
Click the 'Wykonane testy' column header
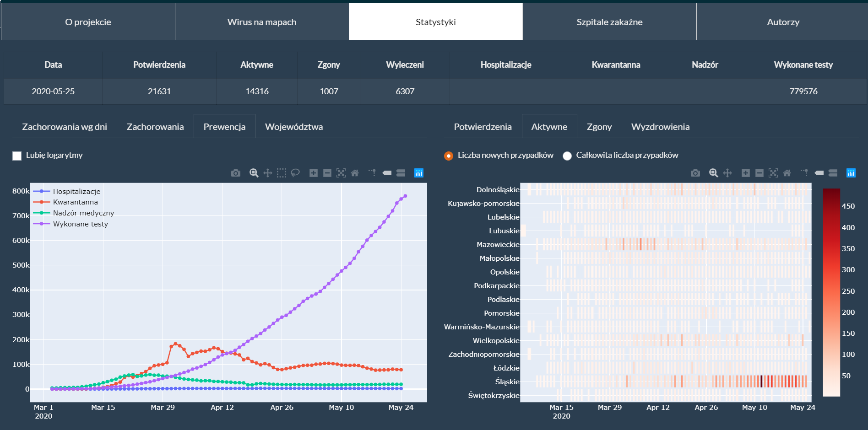coord(803,64)
